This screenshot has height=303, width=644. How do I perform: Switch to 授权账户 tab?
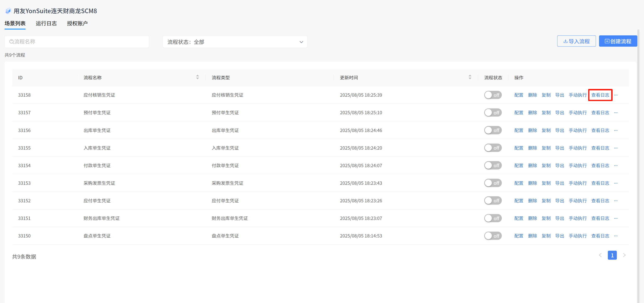[77, 23]
